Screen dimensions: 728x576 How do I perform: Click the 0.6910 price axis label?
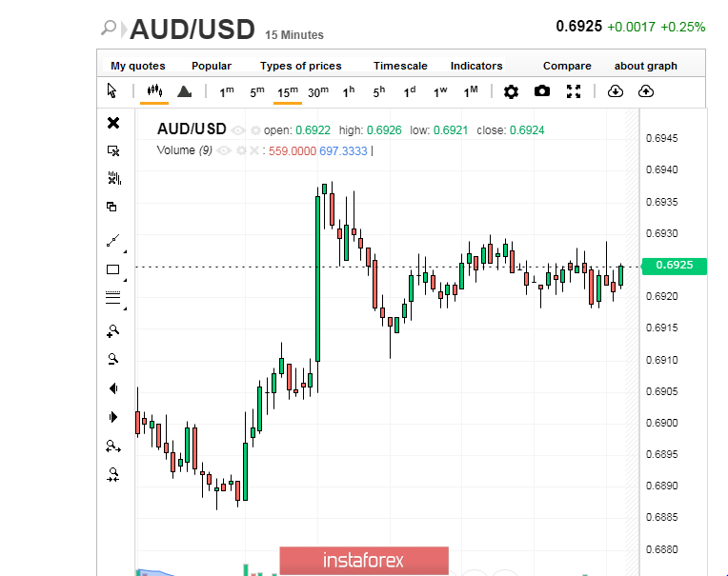(661, 360)
